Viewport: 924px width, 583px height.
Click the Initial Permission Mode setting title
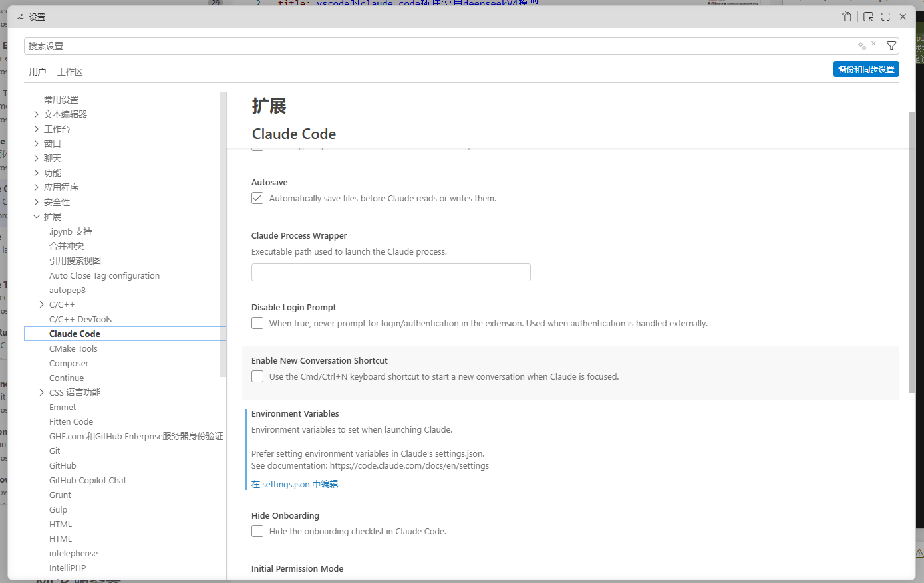tap(297, 568)
